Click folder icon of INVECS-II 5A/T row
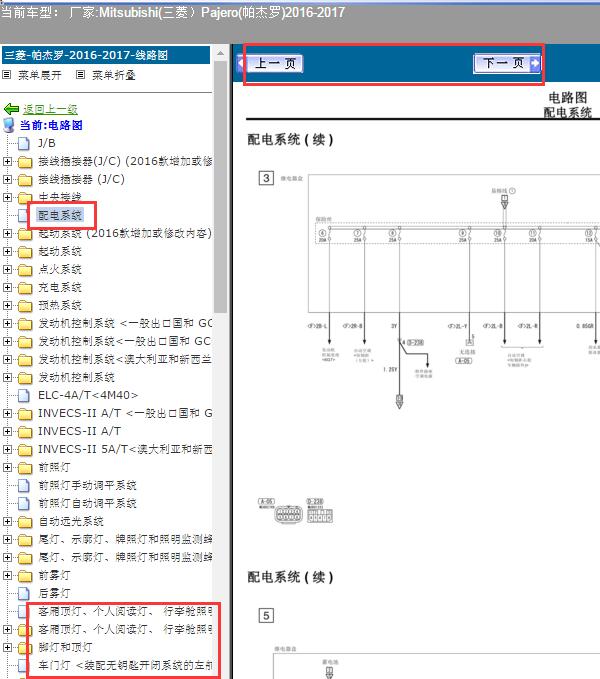This screenshot has height=679, width=600. (25, 450)
